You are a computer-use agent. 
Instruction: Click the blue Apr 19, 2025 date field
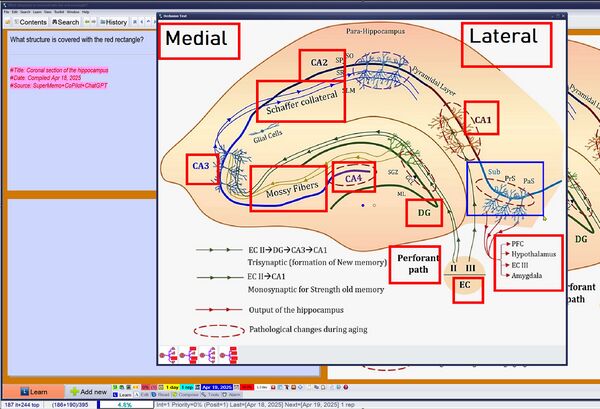tap(217, 387)
